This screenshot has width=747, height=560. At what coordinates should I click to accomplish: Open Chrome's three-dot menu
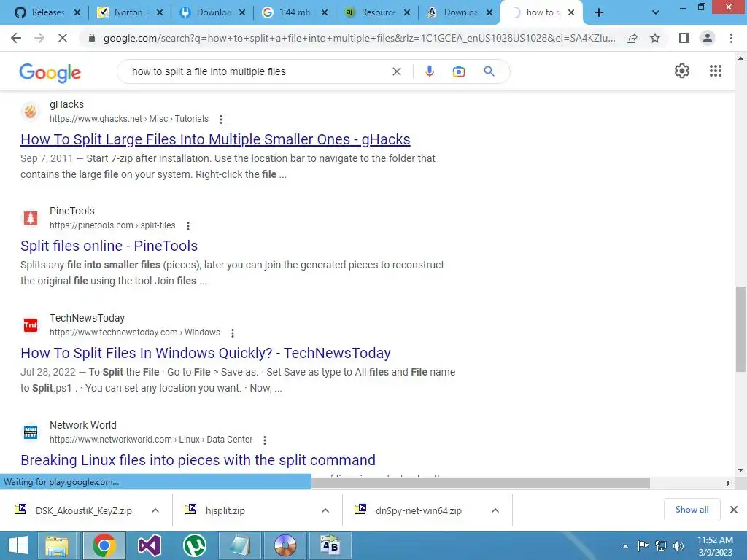click(731, 38)
